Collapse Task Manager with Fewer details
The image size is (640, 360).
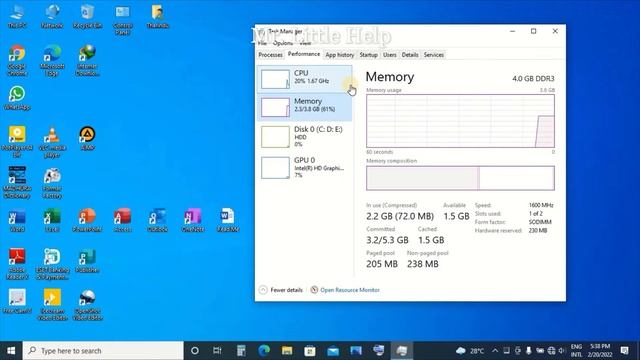(281, 290)
